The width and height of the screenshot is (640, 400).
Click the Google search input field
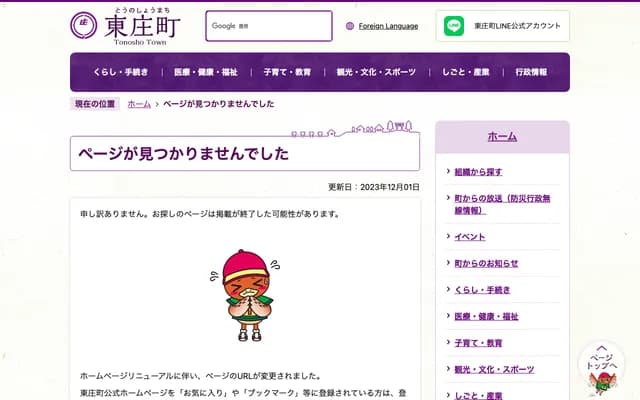click(x=268, y=26)
